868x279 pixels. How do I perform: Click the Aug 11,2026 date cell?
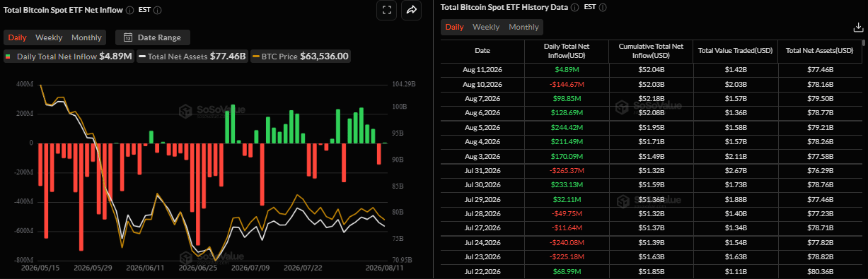pyautogui.click(x=482, y=70)
